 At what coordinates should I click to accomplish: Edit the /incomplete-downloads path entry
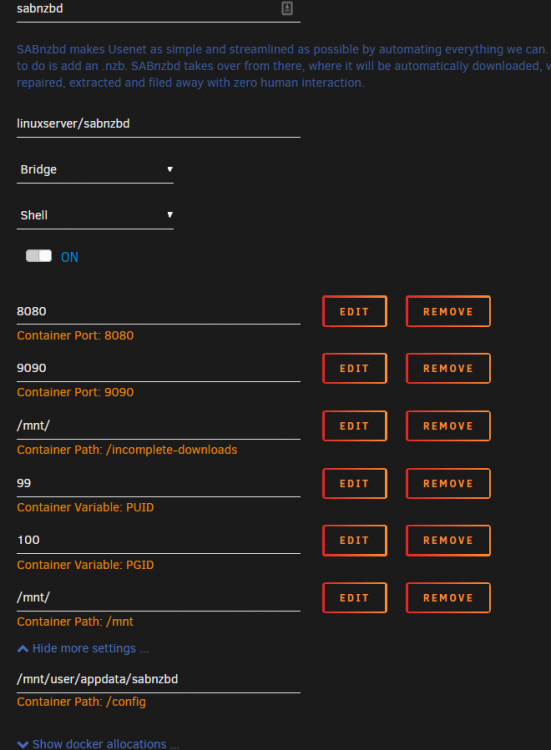(354, 426)
